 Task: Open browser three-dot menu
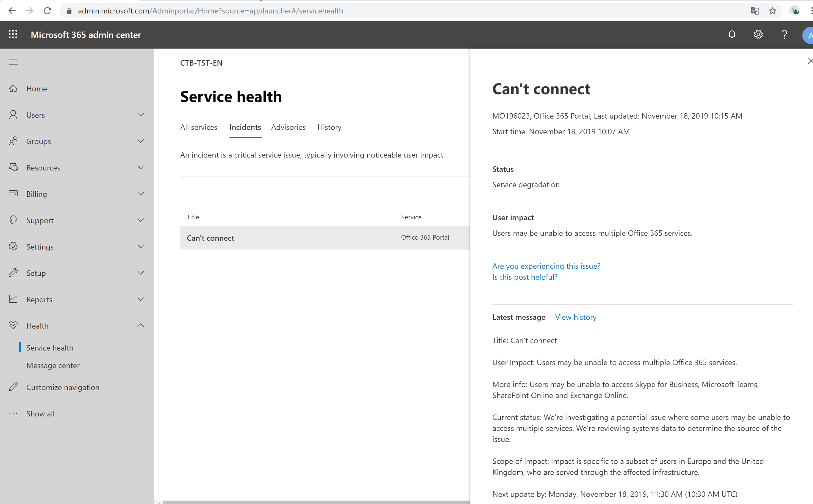coord(811,11)
